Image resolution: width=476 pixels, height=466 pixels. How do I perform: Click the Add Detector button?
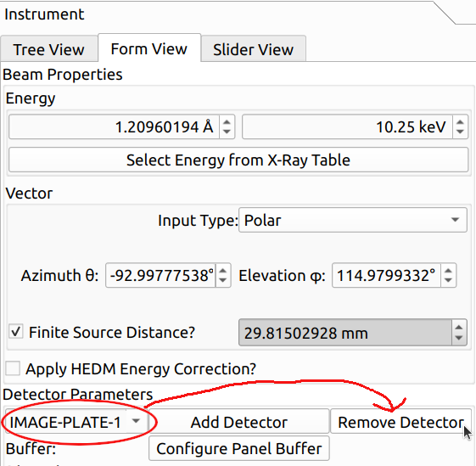(239, 422)
